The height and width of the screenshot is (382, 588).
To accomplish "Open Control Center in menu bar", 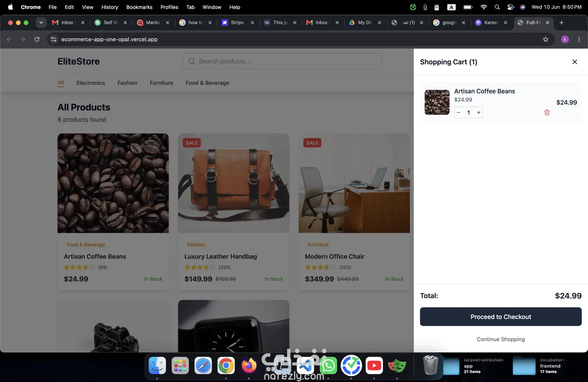I will pyautogui.click(x=511, y=7).
